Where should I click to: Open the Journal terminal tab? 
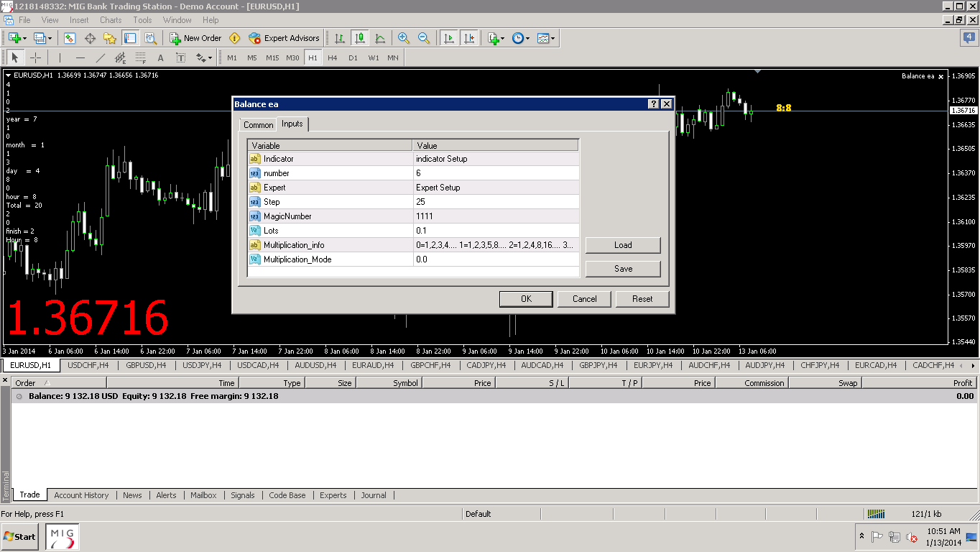[x=374, y=495]
